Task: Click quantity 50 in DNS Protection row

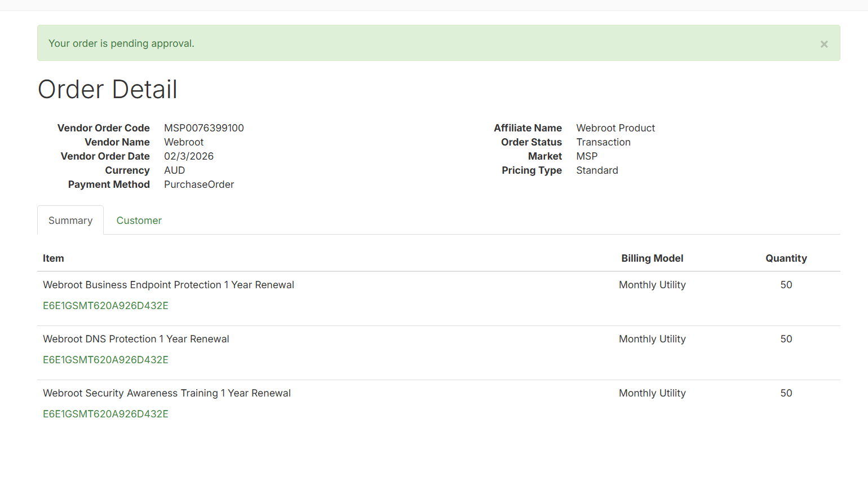Action: (786, 339)
